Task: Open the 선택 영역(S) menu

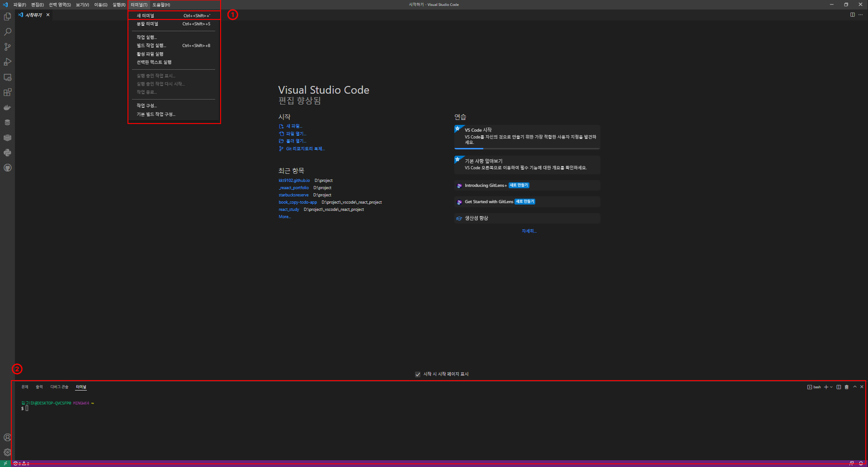Action: 60,5
